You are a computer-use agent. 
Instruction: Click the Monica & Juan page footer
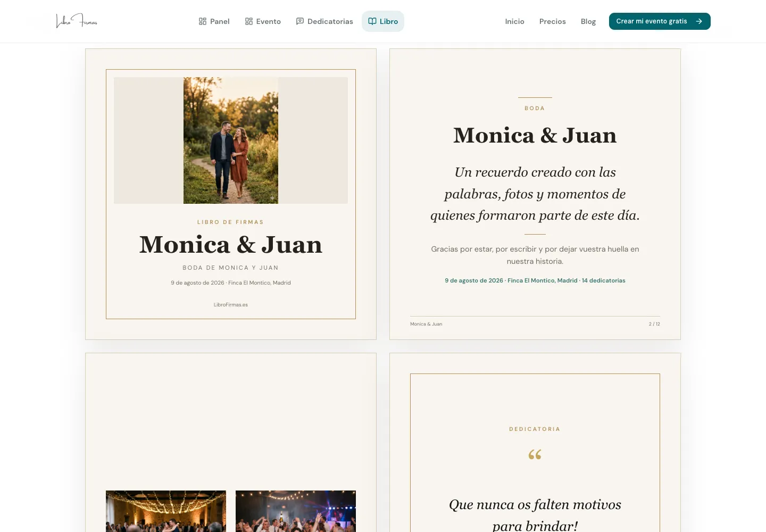[x=426, y=324]
